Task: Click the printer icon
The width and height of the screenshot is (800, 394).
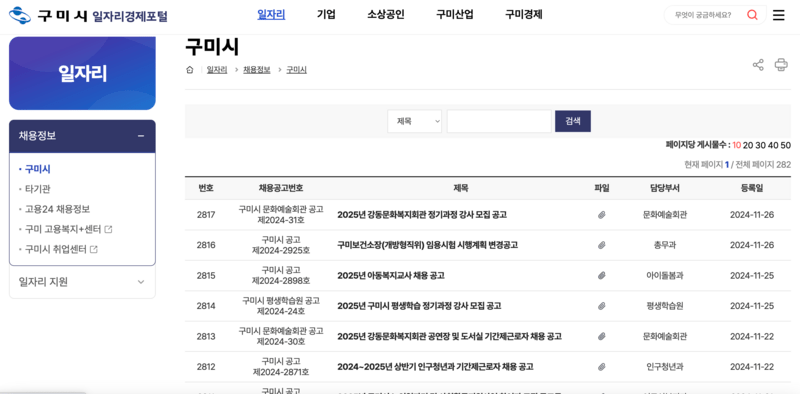Action: coord(781,65)
